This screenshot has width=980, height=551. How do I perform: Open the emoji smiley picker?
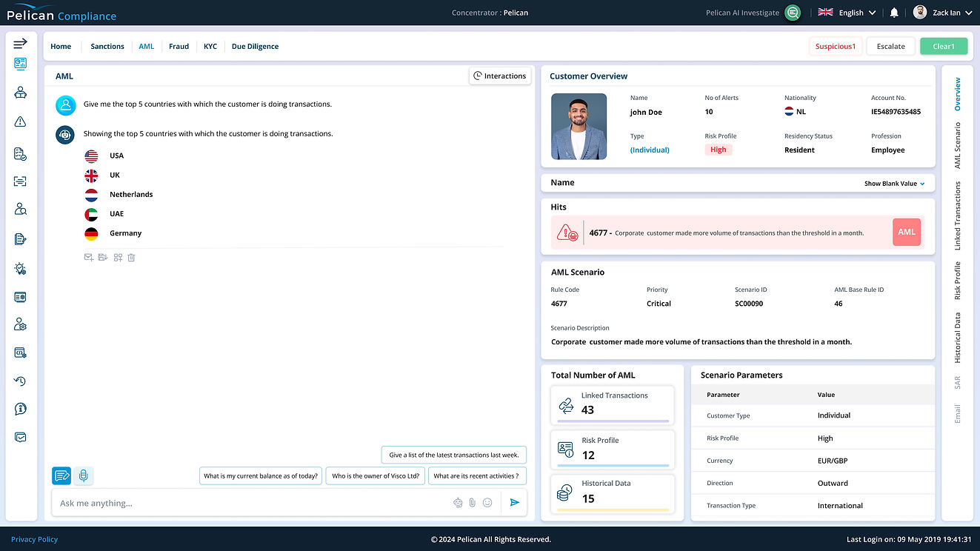coord(487,503)
